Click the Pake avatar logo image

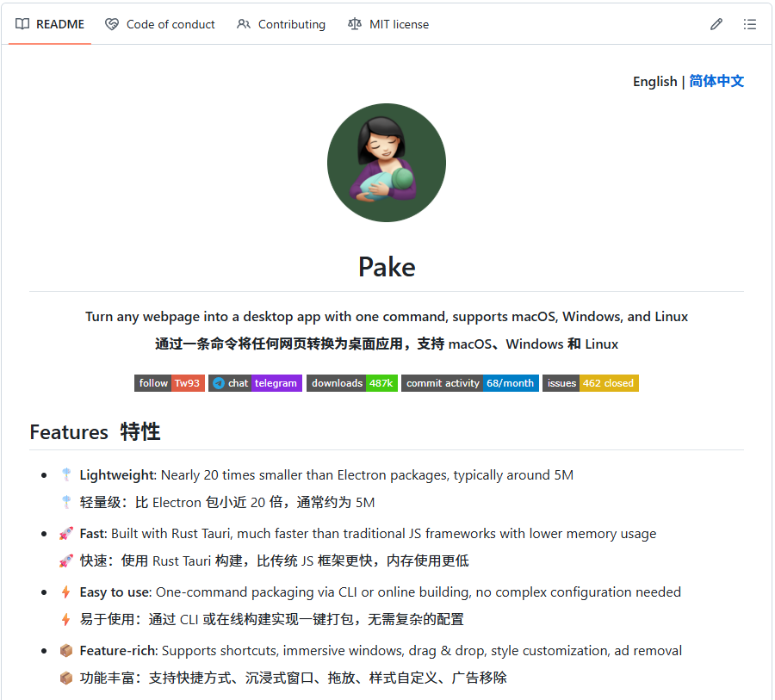click(386, 162)
